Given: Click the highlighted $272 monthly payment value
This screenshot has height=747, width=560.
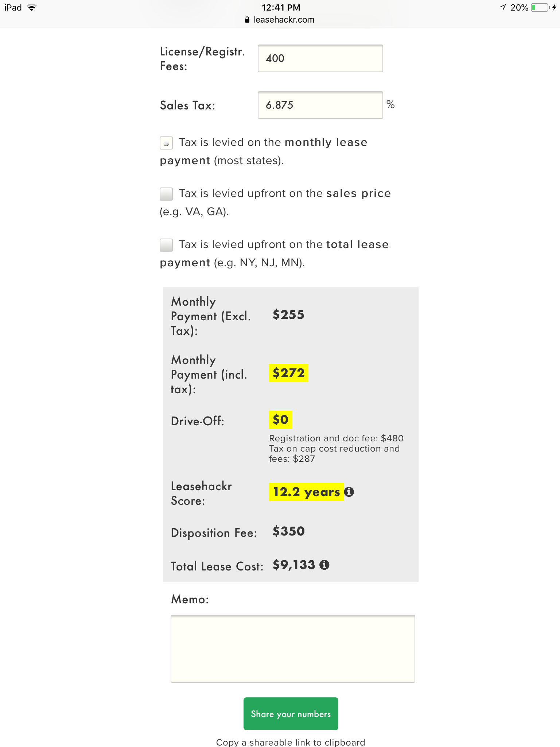Looking at the screenshot, I should (288, 373).
